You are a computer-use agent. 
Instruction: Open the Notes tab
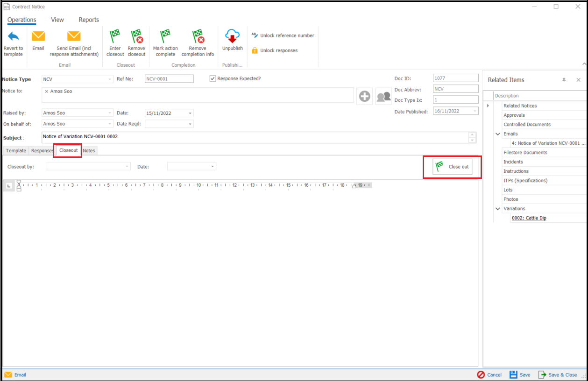(89, 150)
